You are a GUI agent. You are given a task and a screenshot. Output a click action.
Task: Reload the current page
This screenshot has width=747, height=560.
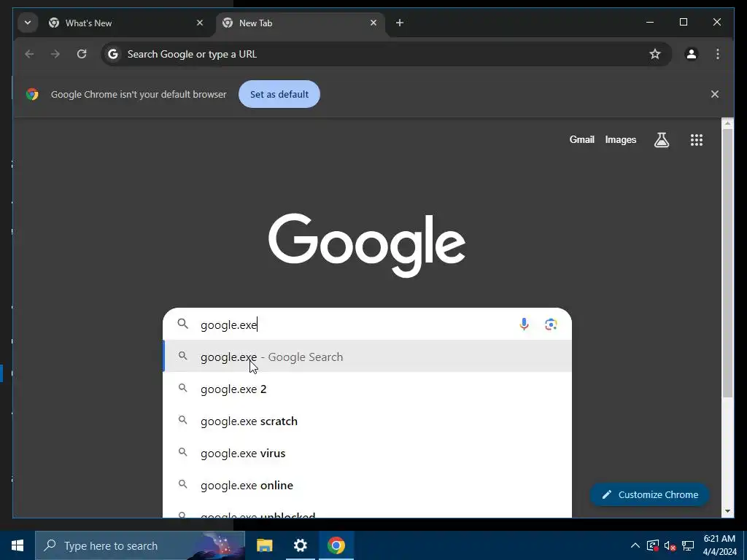coord(82,54)
